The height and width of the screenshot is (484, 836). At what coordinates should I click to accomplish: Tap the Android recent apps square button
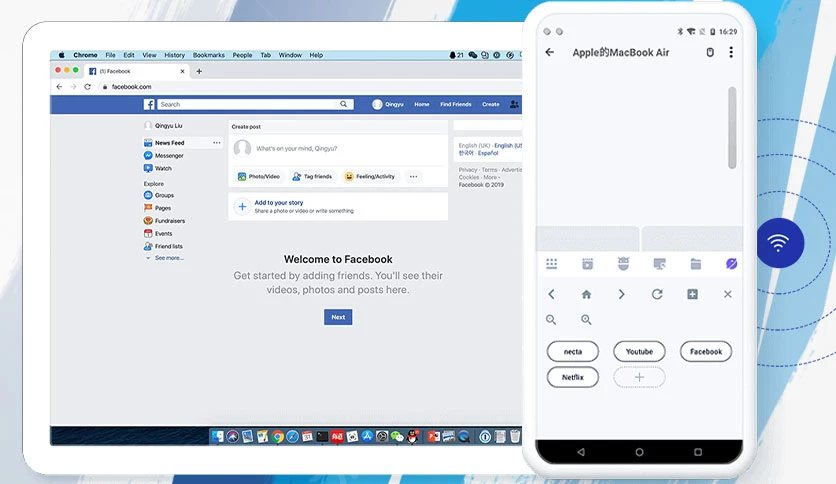(698, 452)
